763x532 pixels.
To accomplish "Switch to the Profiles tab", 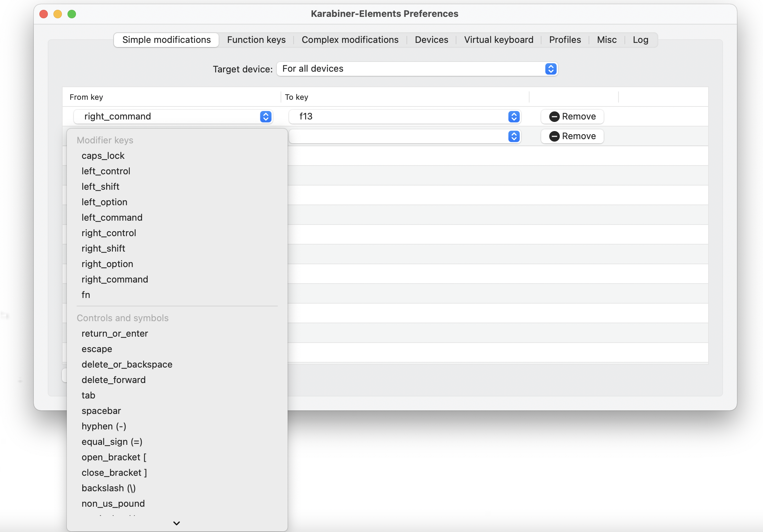I will pos(565,40).
